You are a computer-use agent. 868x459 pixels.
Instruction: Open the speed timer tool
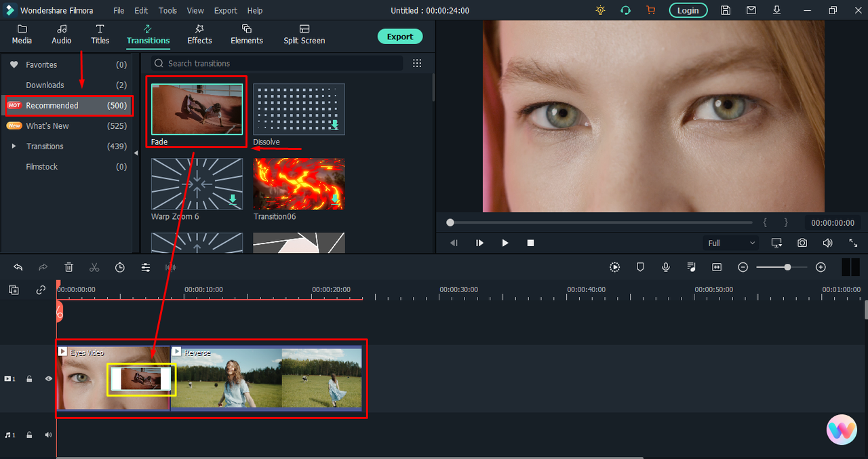pyautogui.click(x=120, y=268)
